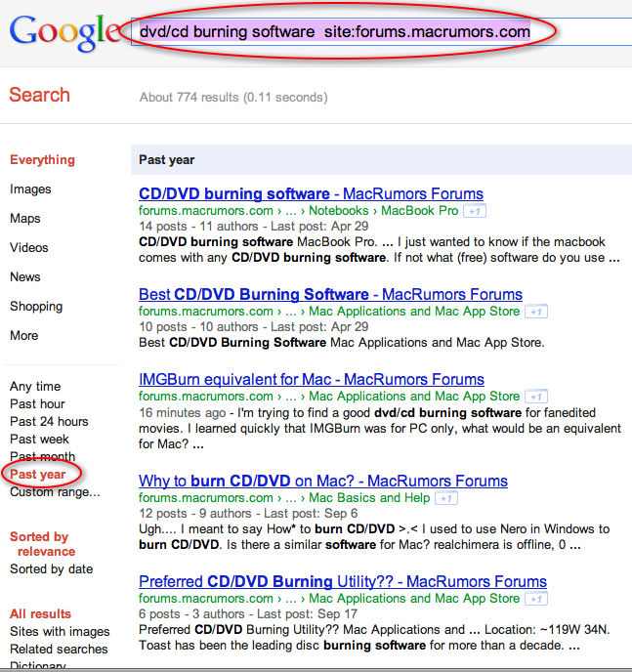
Task: Click the Past year results header bar
Action: pos(381,160)
